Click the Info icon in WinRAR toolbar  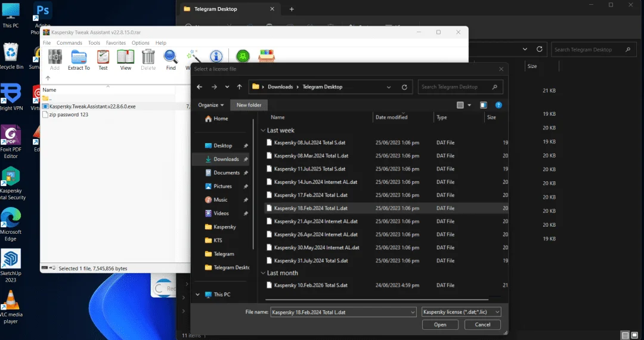[216, 57]
